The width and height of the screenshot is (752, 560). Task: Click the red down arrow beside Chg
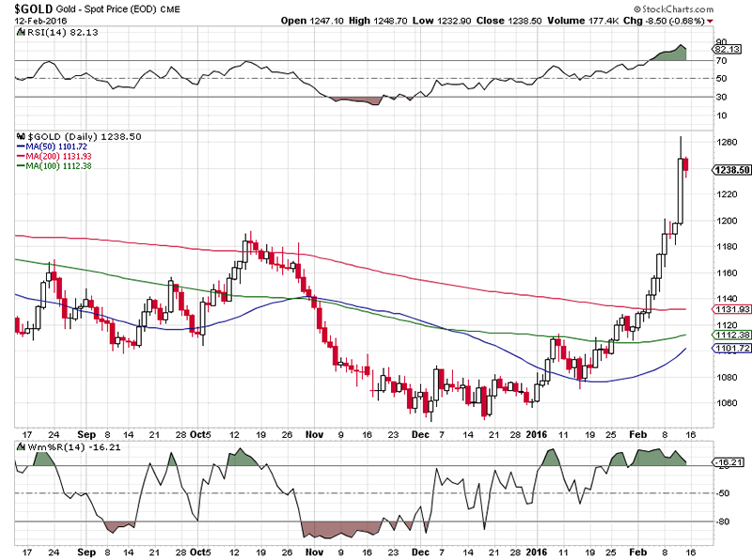coord(710,20)
